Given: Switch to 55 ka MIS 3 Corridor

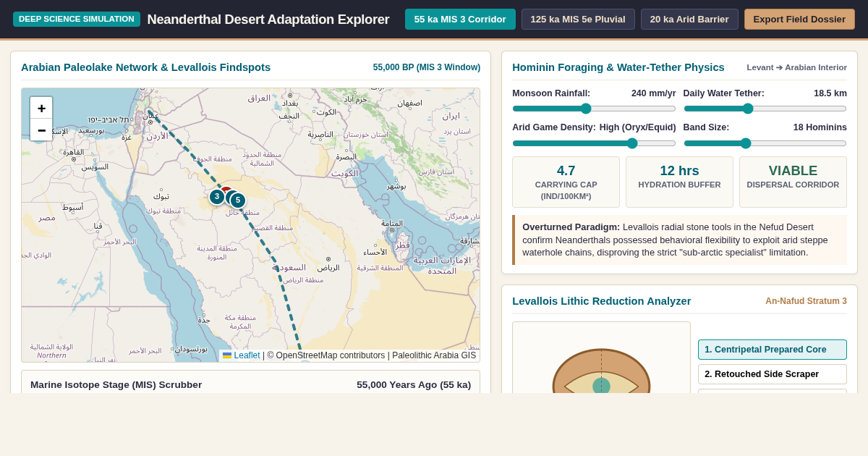Looking at the screenshot, I should point(460,20).
